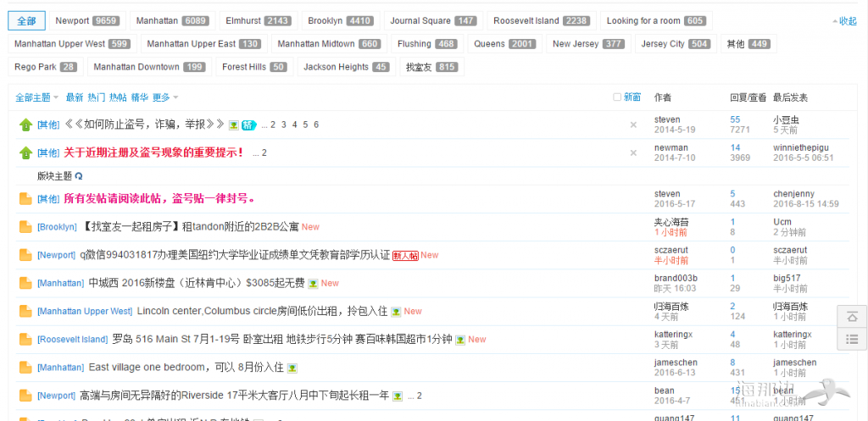Open the 更多 sort dropdown

pyautogui.click(x=165, y=97)
